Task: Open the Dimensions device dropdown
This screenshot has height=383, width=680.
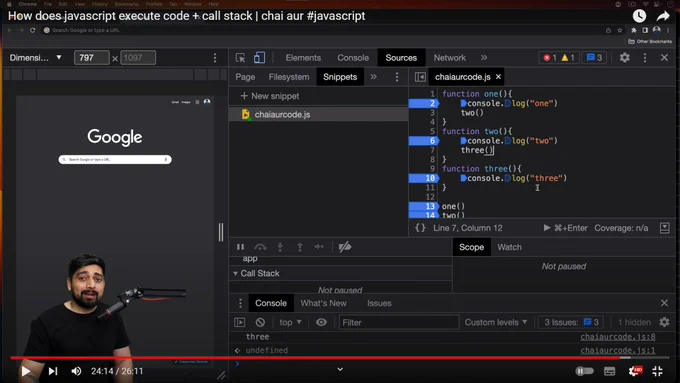Action: pos(36,58)
